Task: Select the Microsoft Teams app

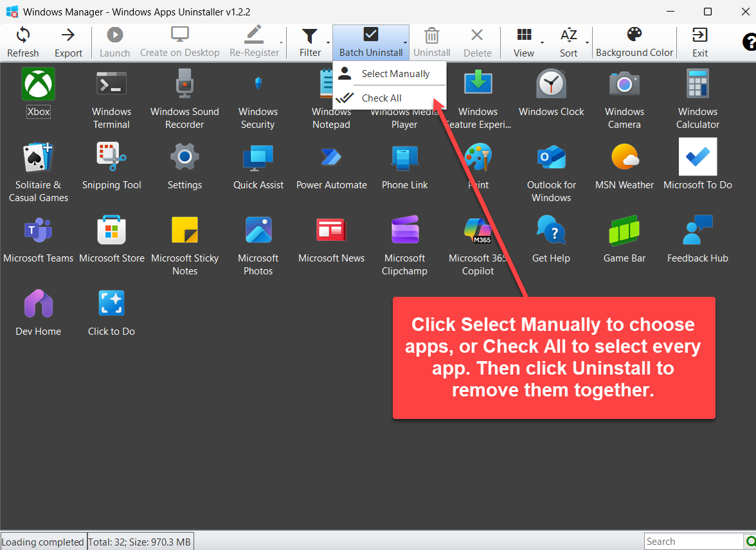Action: coord(39,240)
